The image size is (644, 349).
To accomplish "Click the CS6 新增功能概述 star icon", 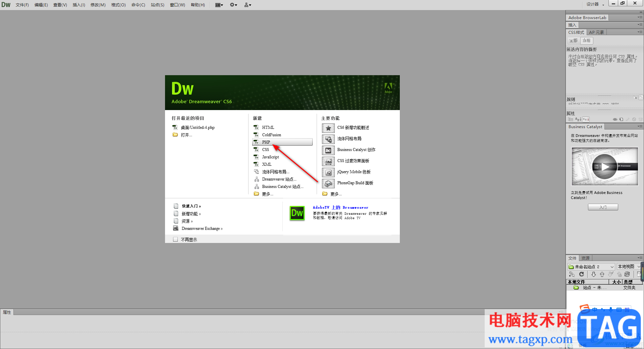I will coord(328,128).
